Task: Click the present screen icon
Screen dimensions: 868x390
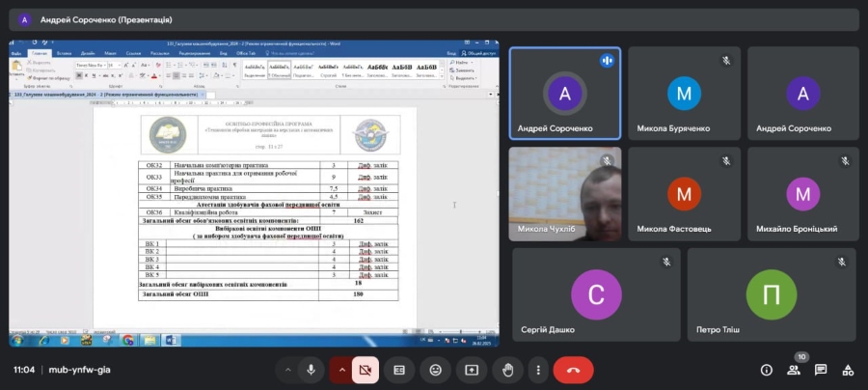Action: coord(472,370)
